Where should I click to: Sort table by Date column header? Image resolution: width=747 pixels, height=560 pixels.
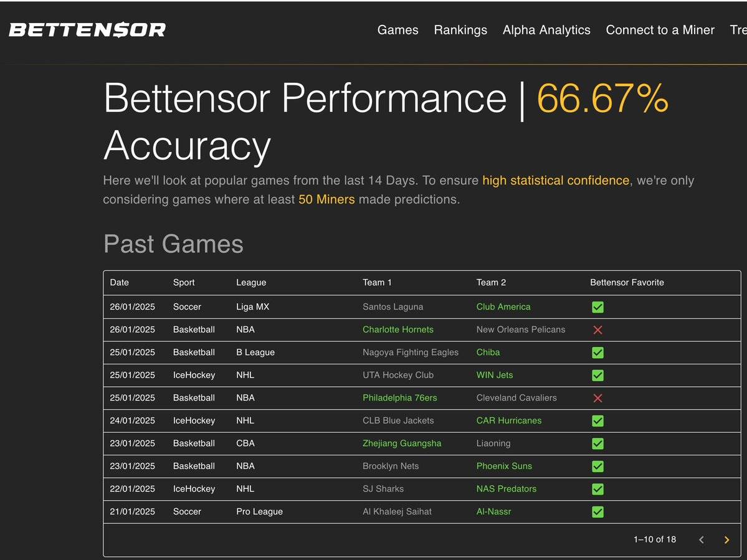pyautogui.click(x=120, y=283)
